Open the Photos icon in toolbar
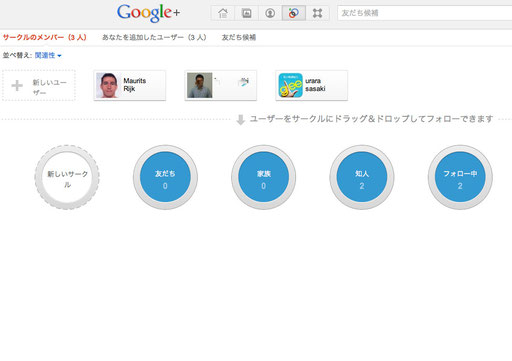The width and height of the screenshot is (512, 361). [x=246, y=13]
